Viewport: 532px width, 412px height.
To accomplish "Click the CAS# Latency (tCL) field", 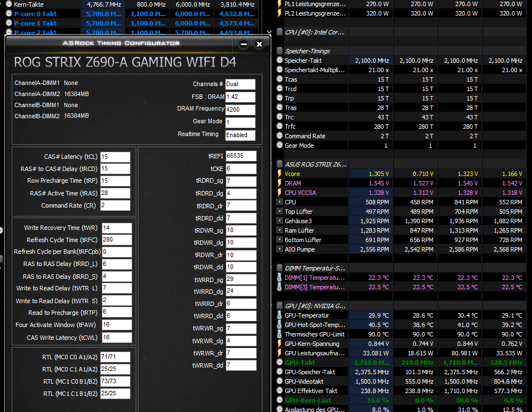I will [115, 157].
